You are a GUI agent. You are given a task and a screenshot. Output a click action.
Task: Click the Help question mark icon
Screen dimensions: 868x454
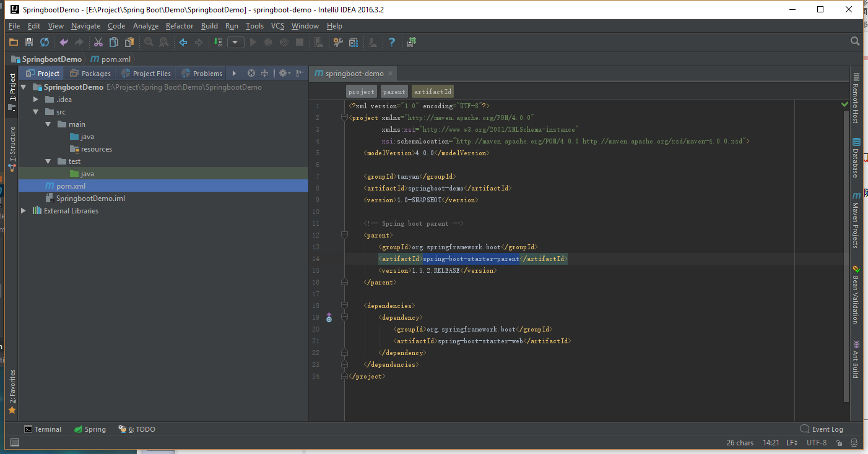pyautogui.click(x=392, y=42)
